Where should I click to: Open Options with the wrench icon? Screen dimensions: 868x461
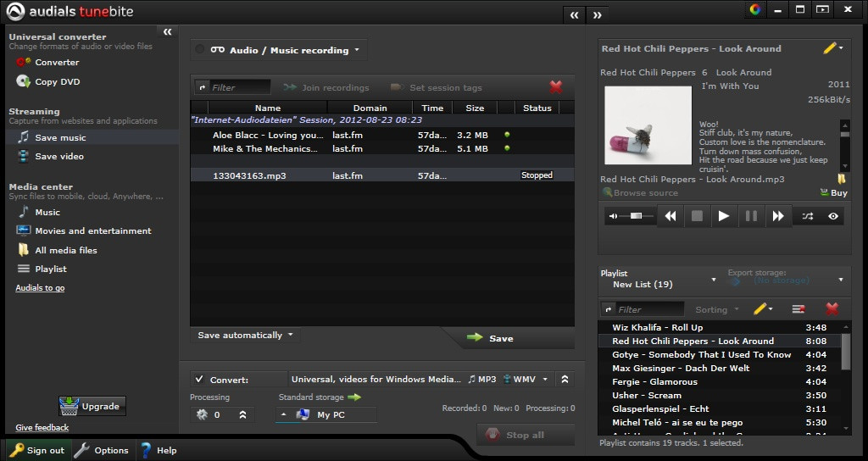pyautogui.click(x=102, y=451)
